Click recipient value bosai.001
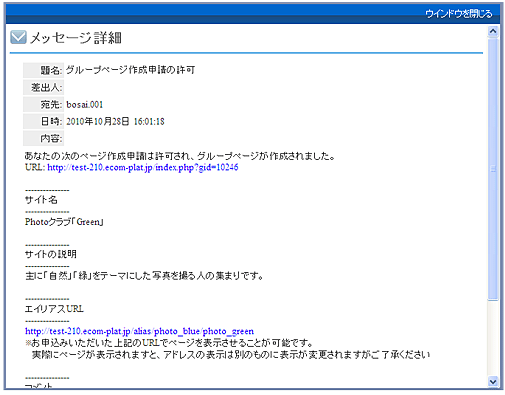The width and height of the screenshot is (505, 395). pos(85,105)
